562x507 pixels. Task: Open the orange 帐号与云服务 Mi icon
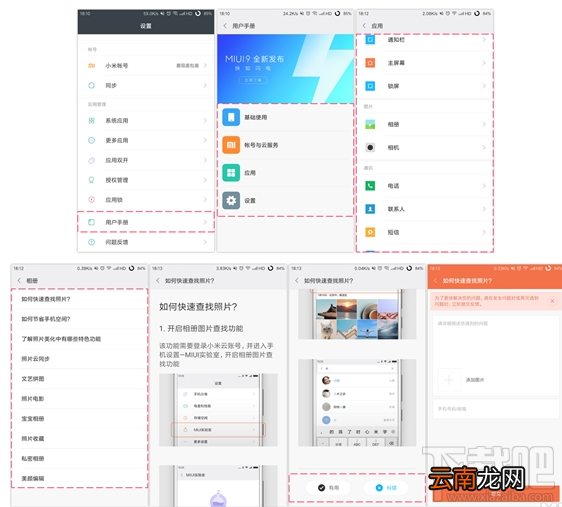coord(231,145)
